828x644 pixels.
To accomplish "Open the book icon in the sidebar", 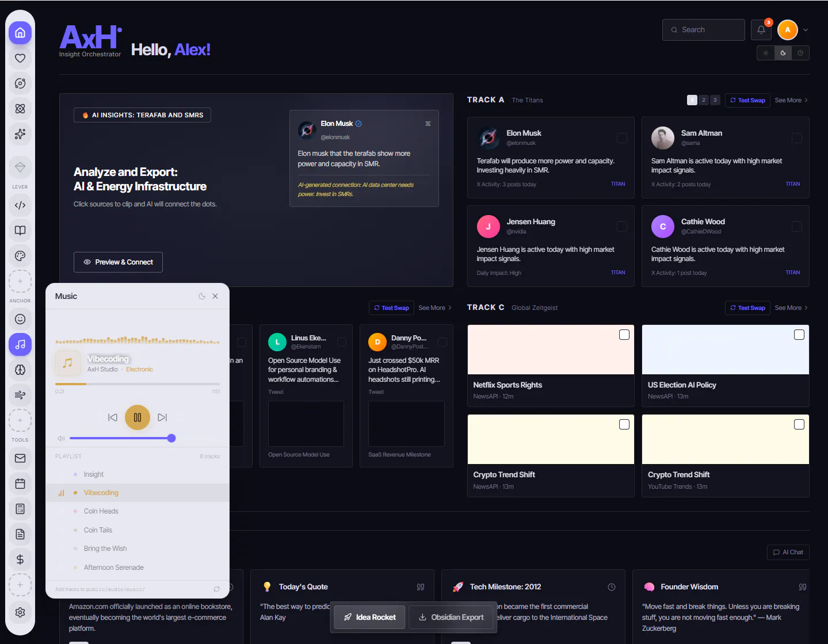I will [20, 231].
